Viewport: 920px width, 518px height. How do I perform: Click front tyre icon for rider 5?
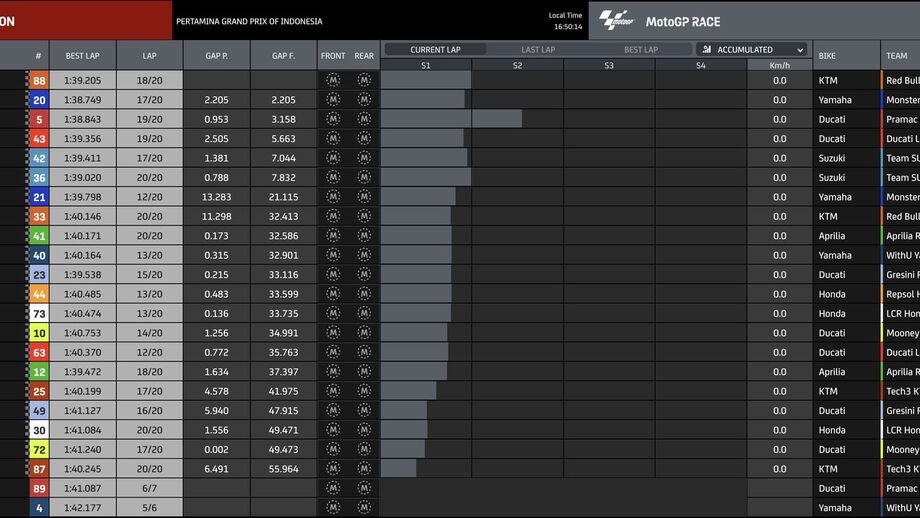(x=333, y=119)
